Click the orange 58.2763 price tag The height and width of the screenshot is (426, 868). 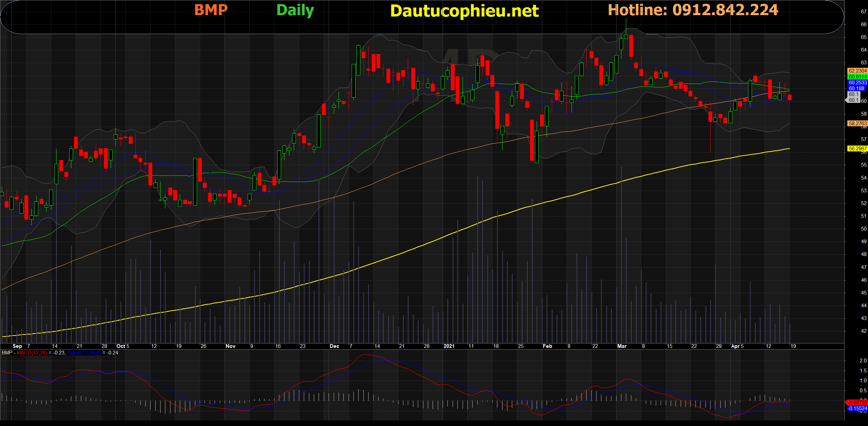(x=857, y=123)
